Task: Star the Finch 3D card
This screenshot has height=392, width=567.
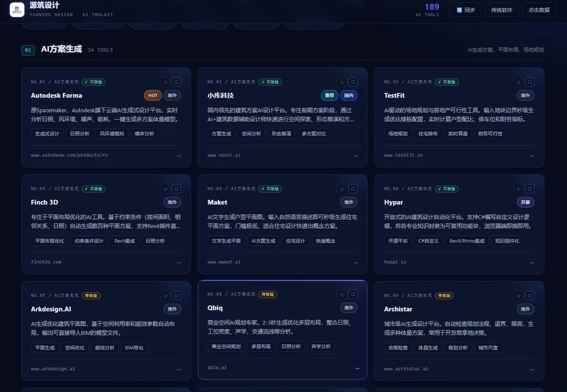Action: 165,189
